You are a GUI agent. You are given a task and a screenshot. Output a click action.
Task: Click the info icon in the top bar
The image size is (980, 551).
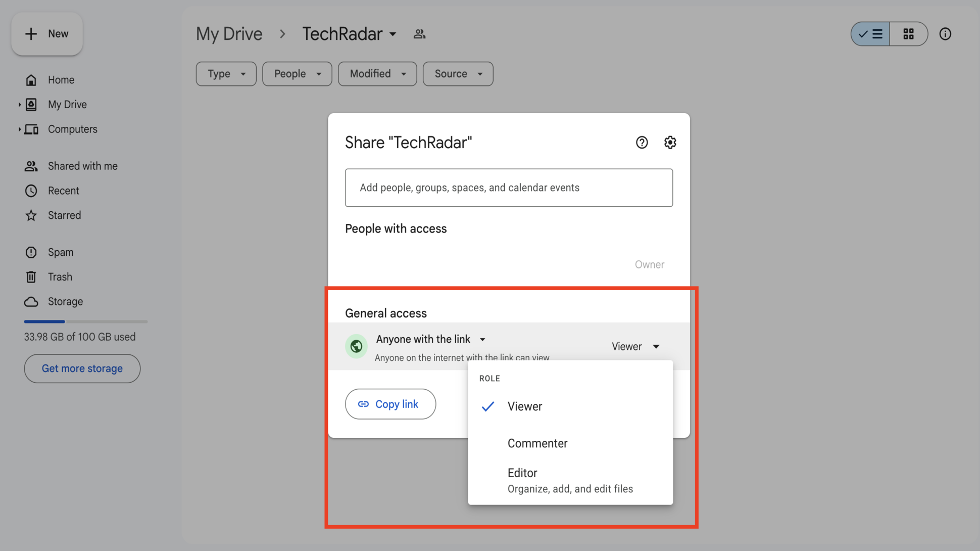pyautogui.click(x=945, y=34)
